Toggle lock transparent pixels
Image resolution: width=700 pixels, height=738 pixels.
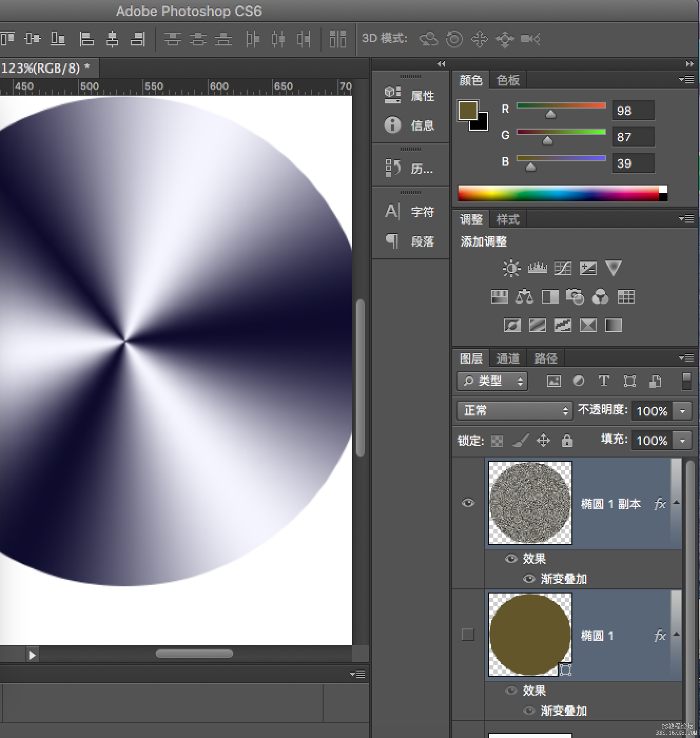497,441
